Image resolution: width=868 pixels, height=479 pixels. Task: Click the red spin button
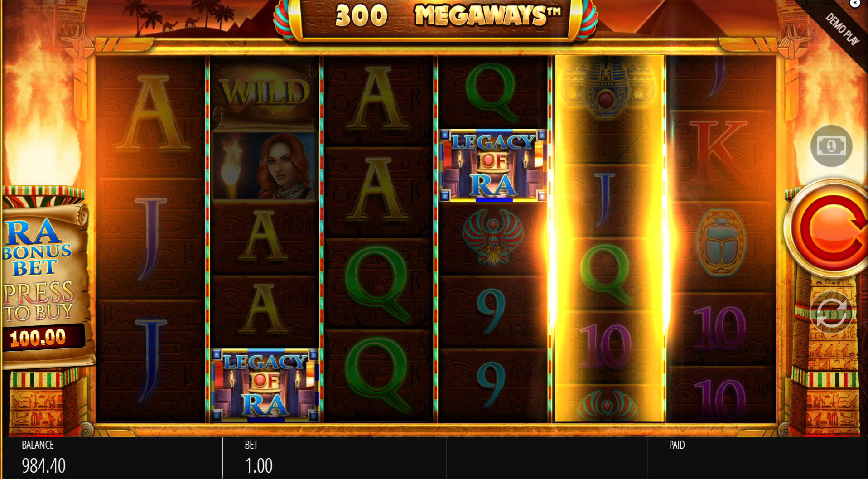(829, 228)
